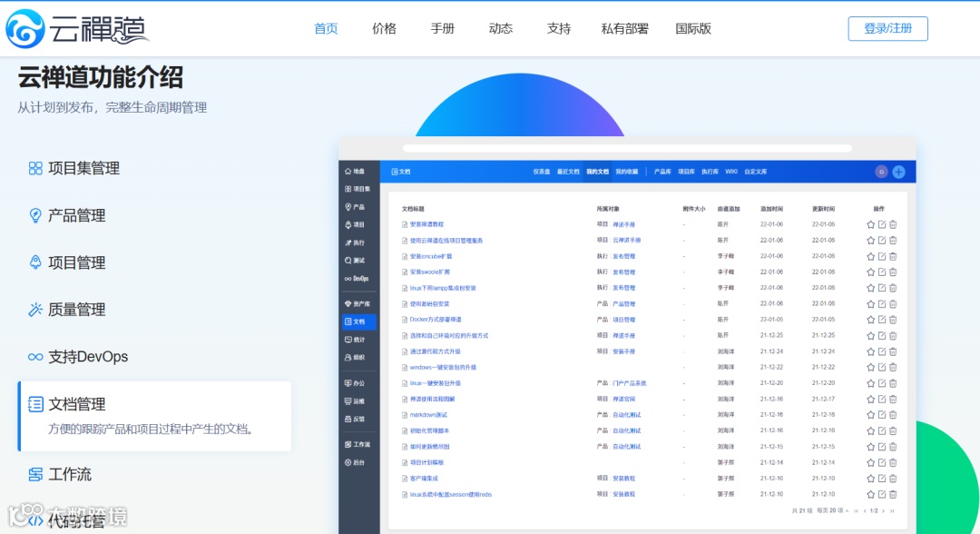Edit the 安装禅道教程 document
The image size is (980, 534).
882,224
